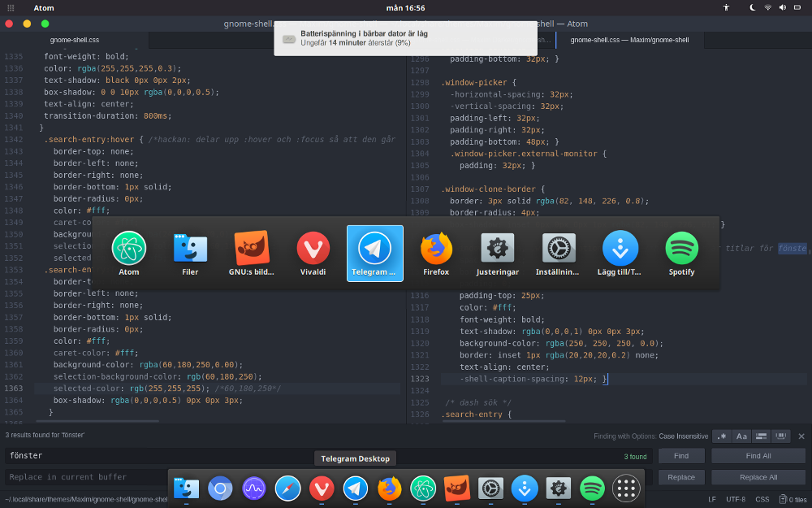Click the Replace button

coord(681,477)
